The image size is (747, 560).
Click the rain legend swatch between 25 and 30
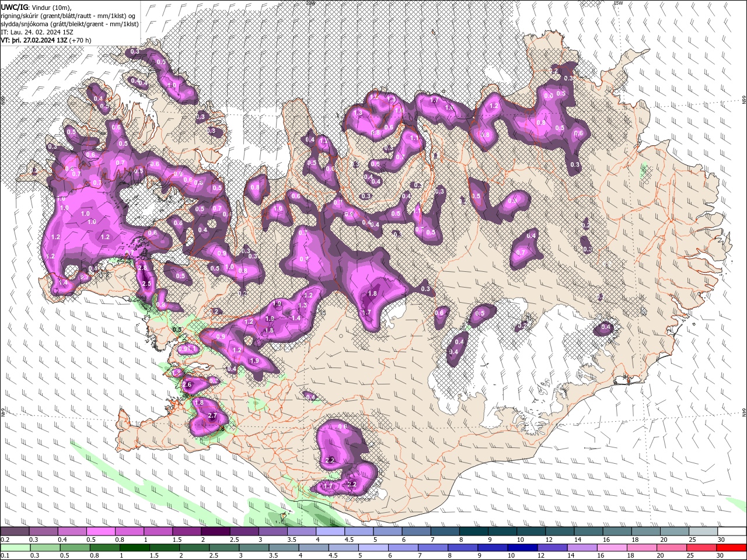click(702, 547)
